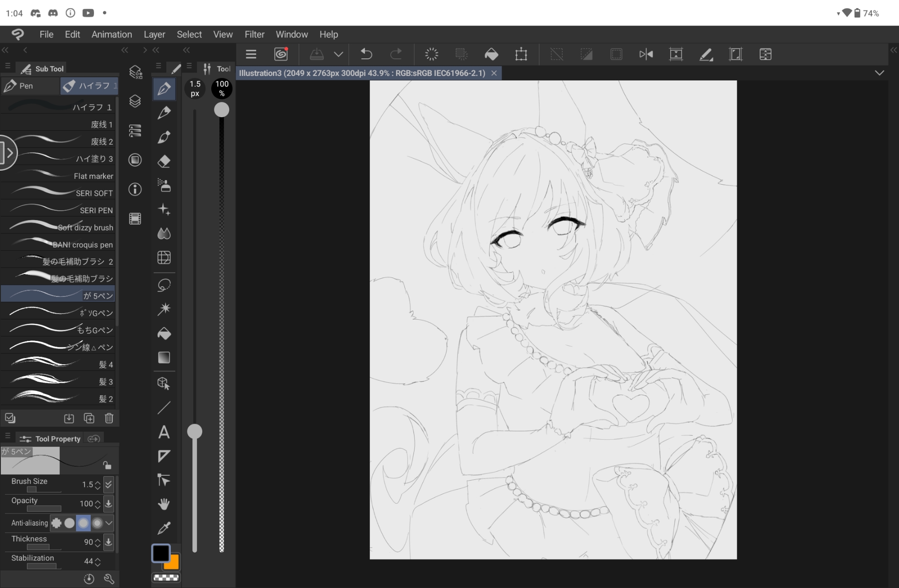Select the Text tool
The image size is (899, 588).
(164, 432)
